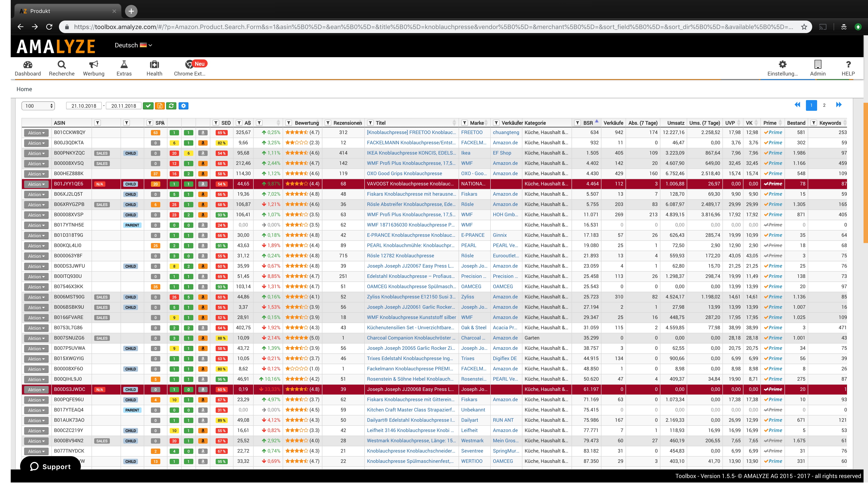This screenshot has width=868, height=495.
Task: Open the Health section
Action: coord(154,68)
